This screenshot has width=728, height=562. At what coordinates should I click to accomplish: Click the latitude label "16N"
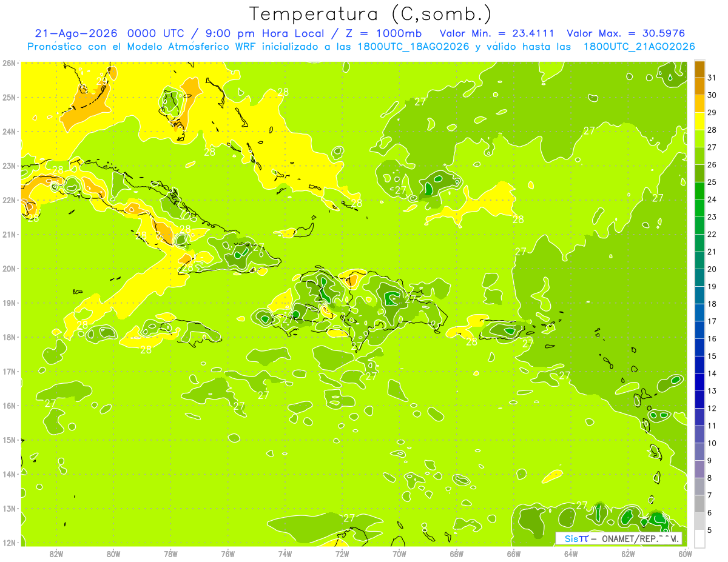coord(8,406)
